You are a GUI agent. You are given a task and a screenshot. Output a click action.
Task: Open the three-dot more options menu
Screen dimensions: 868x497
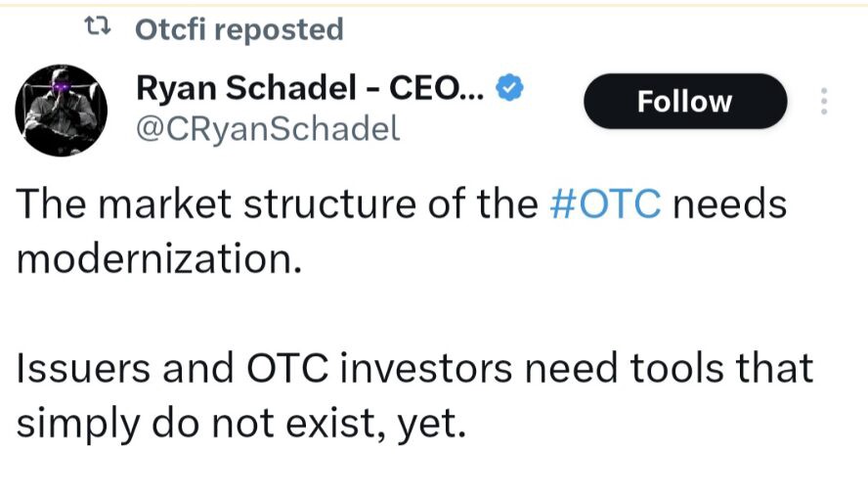pos(824,102)
